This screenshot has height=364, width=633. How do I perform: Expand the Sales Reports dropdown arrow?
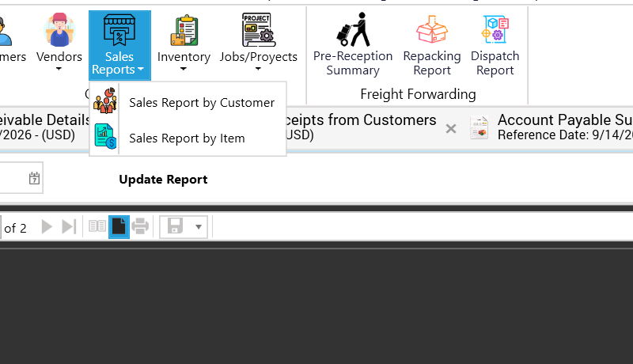click(141, 70)
